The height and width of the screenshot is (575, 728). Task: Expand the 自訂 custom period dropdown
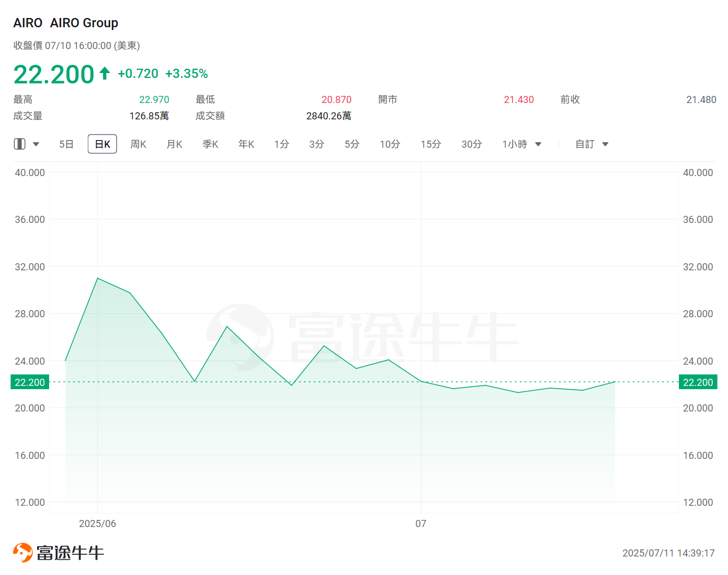(592, 144)
